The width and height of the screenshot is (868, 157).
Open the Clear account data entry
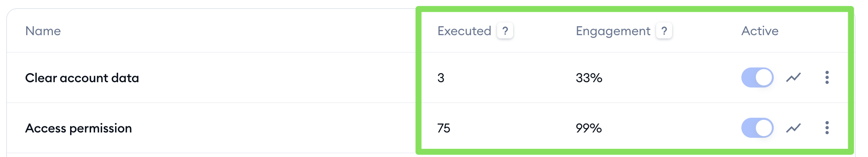tap(82, 78)
